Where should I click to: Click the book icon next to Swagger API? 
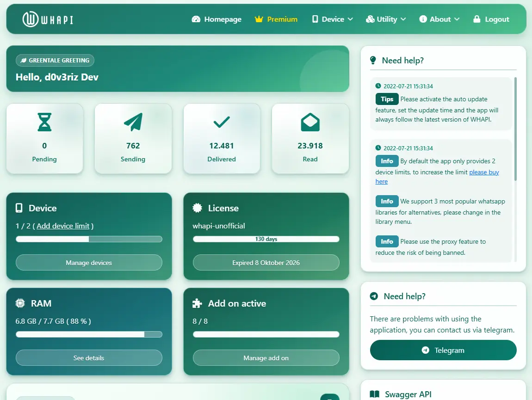[374, 394]
